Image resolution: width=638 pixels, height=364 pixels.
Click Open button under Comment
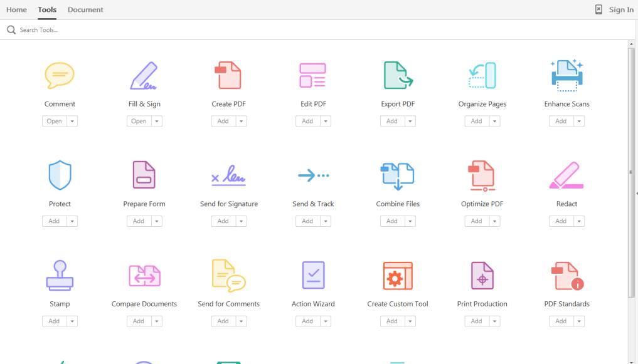point(55,121)
